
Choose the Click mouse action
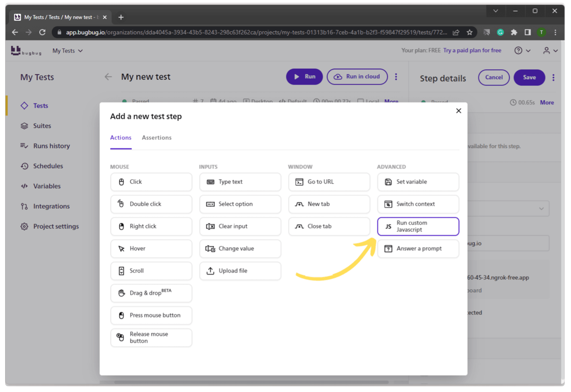[151, 182]
